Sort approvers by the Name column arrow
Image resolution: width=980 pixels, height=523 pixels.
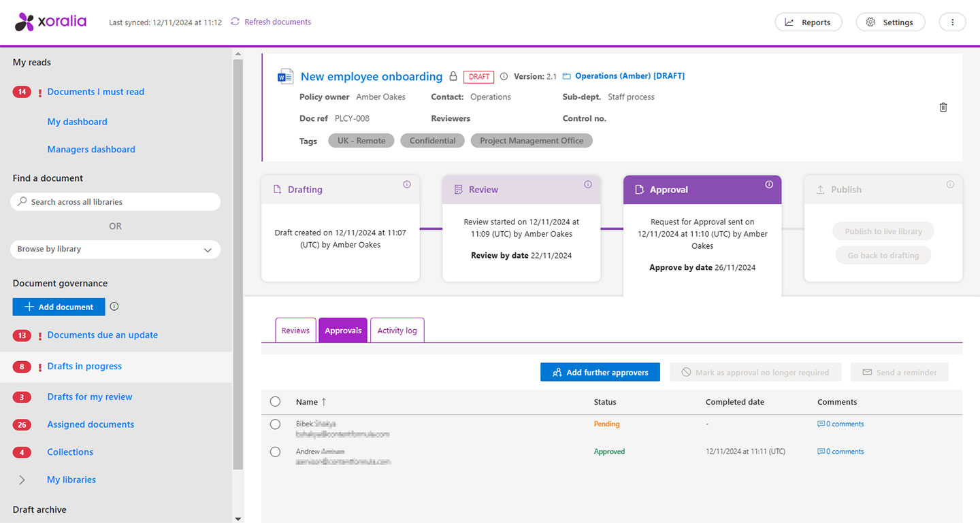(324, 402)
